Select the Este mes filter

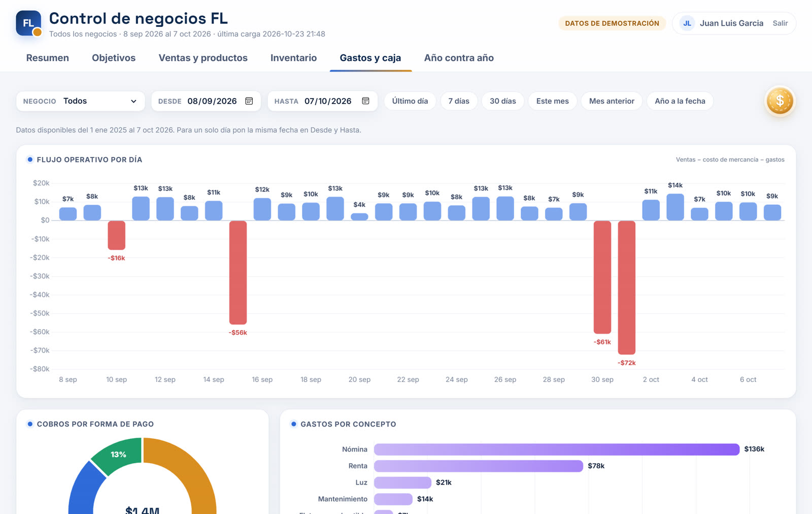tap(553, 101)
